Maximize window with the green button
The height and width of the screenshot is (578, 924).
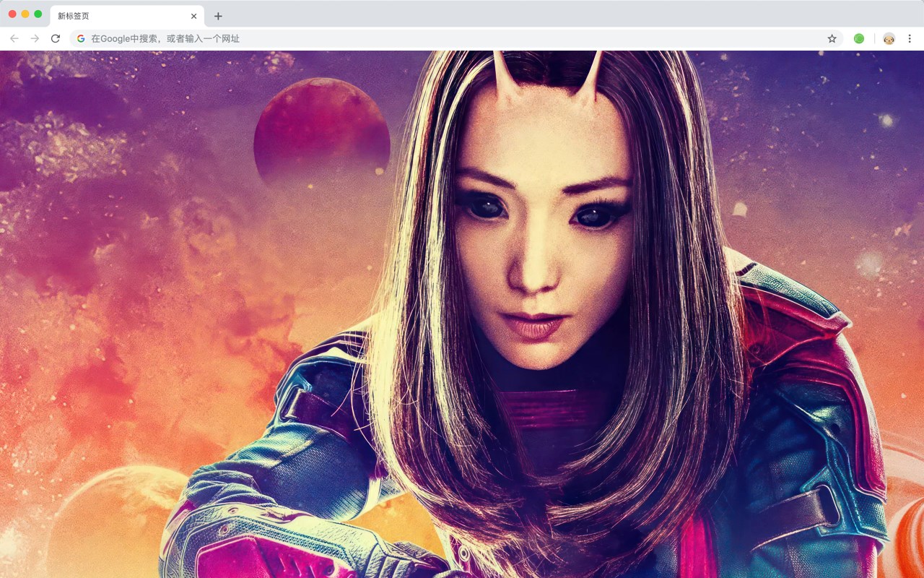tap(38, 14)
